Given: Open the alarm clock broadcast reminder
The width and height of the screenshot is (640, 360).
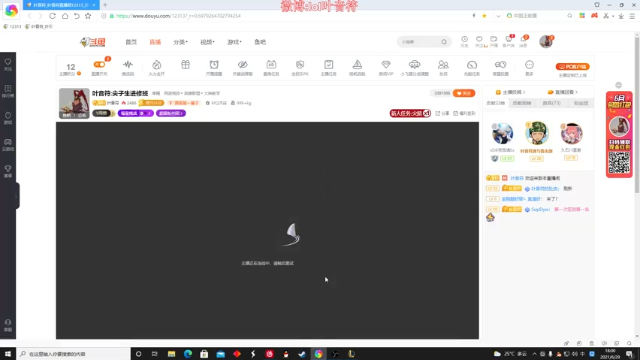Looking at the screenshot, I should click(x=214, y=64).
